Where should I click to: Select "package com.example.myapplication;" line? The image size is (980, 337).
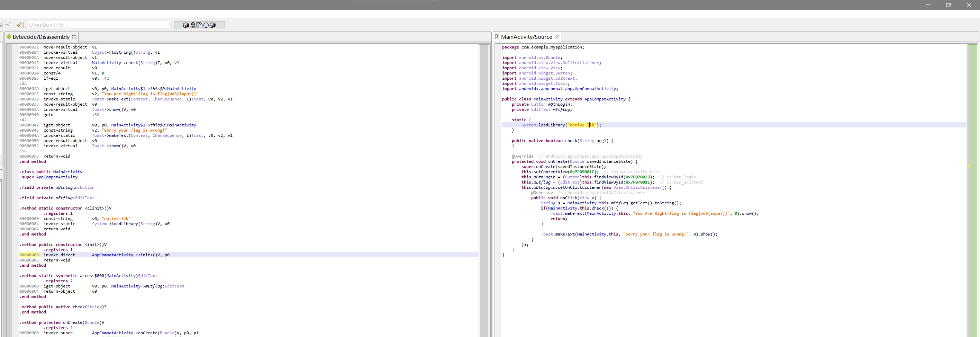pos(543,47)
